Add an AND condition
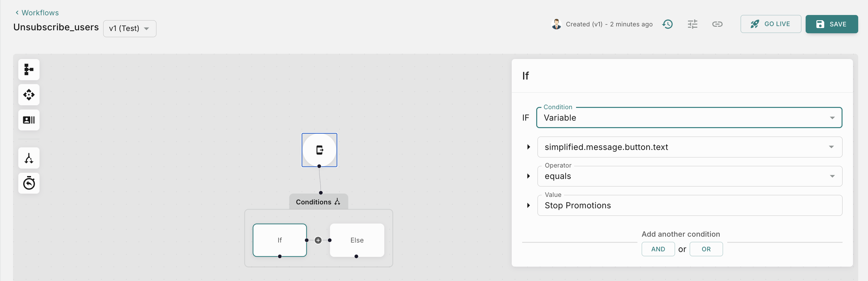The width and height of the screenshot is (868, 281). (x=658, y=249)
